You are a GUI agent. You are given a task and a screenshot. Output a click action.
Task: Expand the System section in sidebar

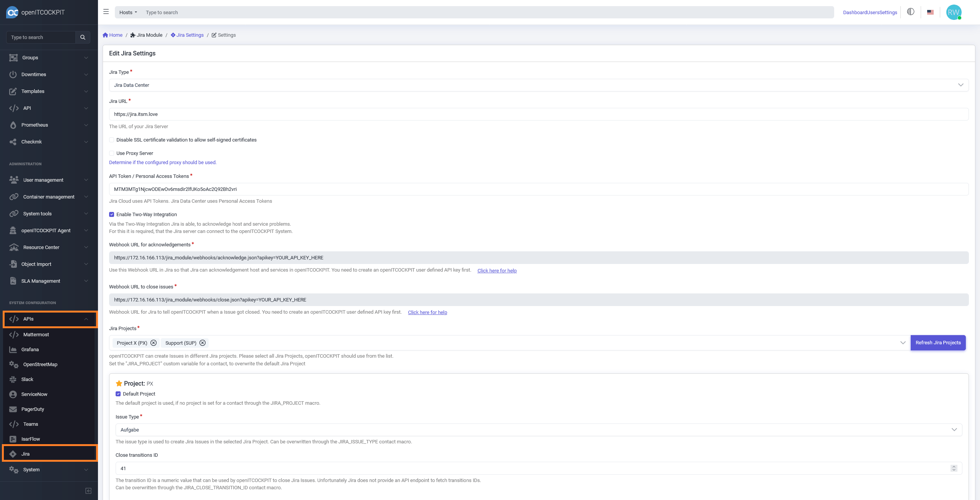pos(49,469)
